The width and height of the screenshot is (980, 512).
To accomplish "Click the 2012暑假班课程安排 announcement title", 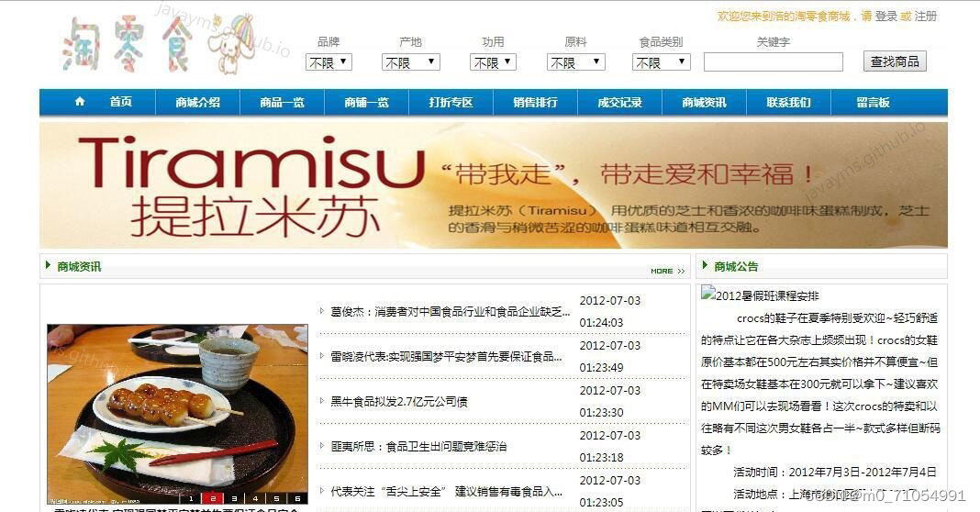I will point(767,295).
